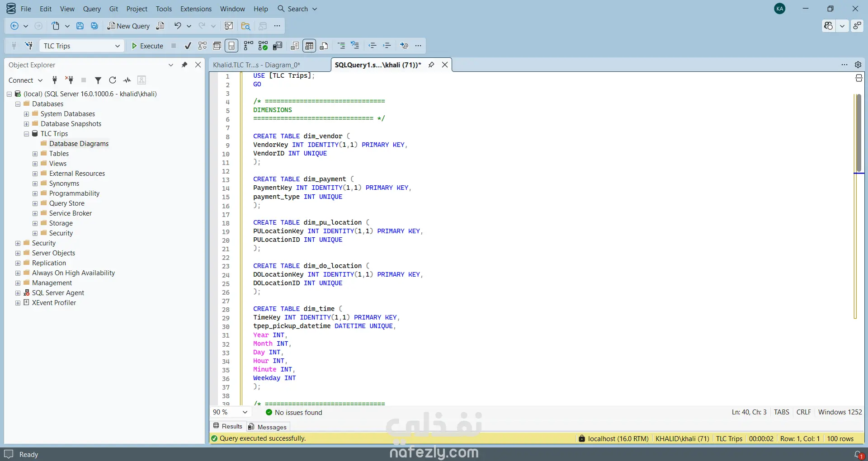Viewport: 868px width, 461px height.
Task: Click the Filter icon in Object Explorer
Action: [x=98, y=80]
